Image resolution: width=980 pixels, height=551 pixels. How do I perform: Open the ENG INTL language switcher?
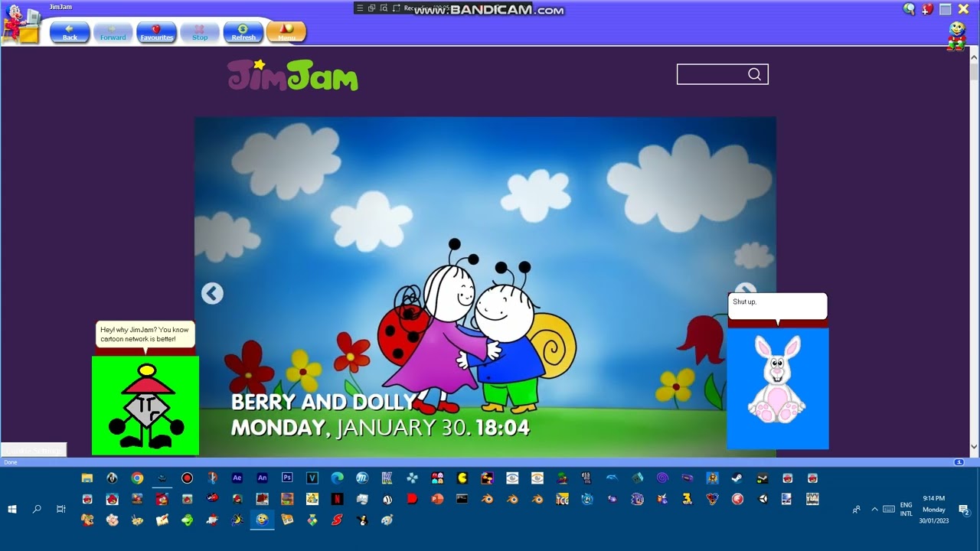point(906,509)
